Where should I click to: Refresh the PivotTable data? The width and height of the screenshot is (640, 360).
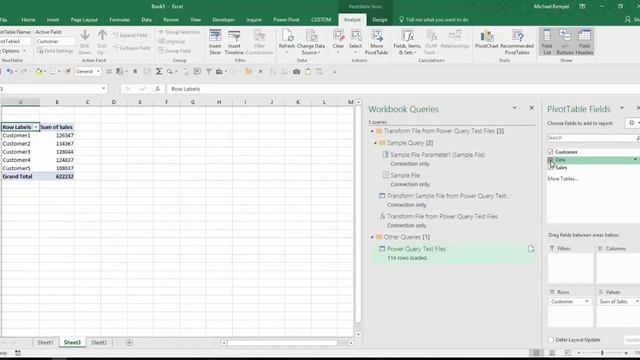[x=287, y=42]
